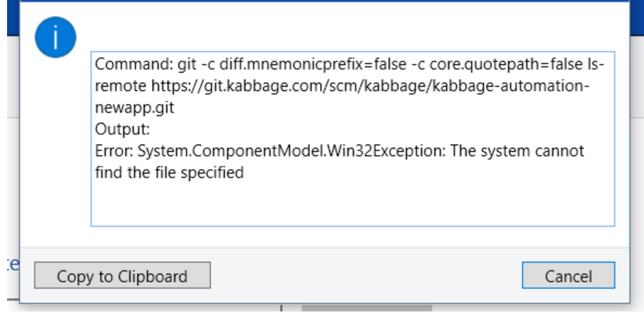The height and width of the screenshot is (330, 644).
Task: Click the core.quotepath=false argument text
Action: (506, 64)
